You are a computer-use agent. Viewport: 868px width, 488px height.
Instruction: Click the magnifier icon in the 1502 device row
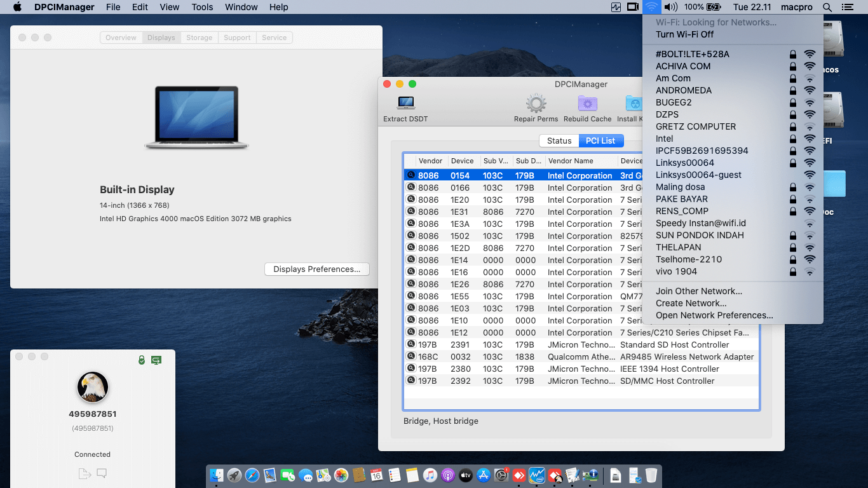pos(410,236)
